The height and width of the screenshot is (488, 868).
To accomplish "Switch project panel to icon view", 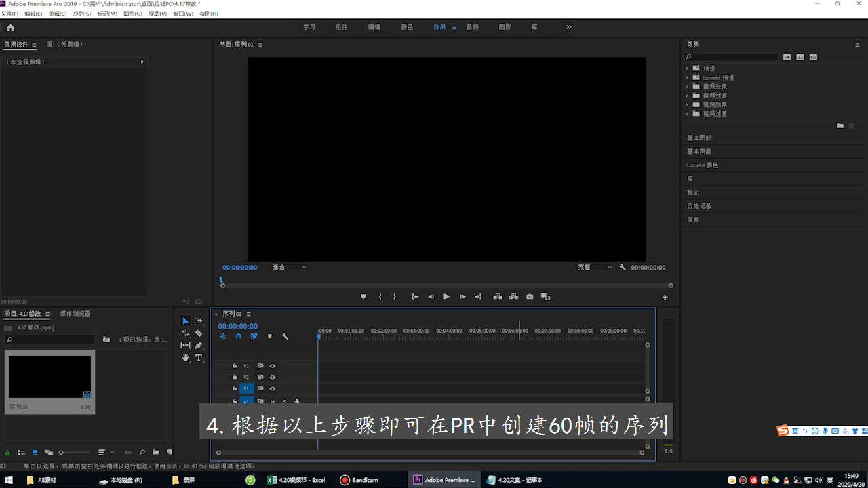I will (x=34, y=452).
